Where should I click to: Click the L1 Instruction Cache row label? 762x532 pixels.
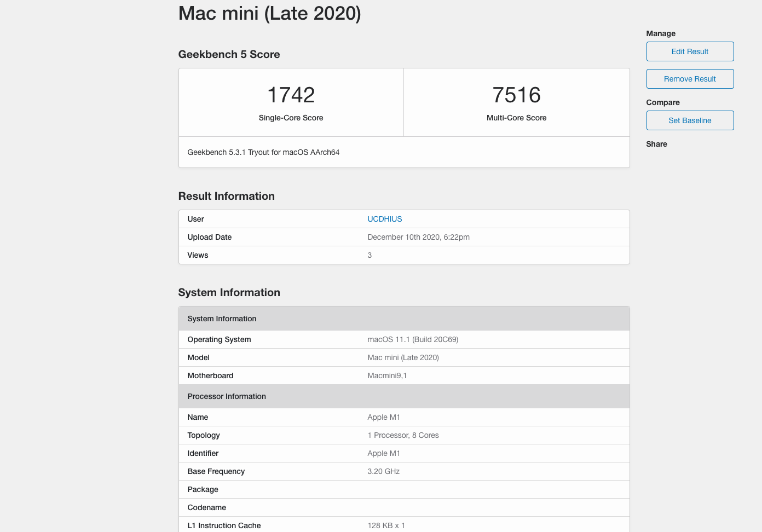(x=224, y=525)
